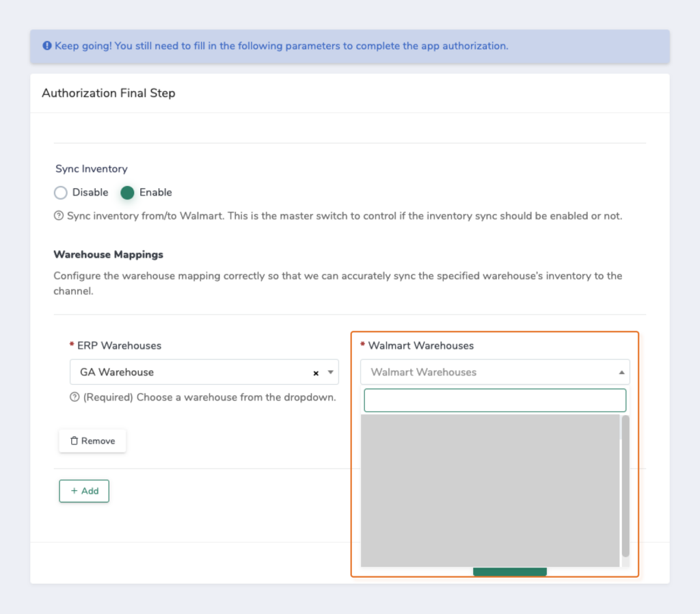Click the info icon in blue banner
700x614 pixels.
pos(47,46)
